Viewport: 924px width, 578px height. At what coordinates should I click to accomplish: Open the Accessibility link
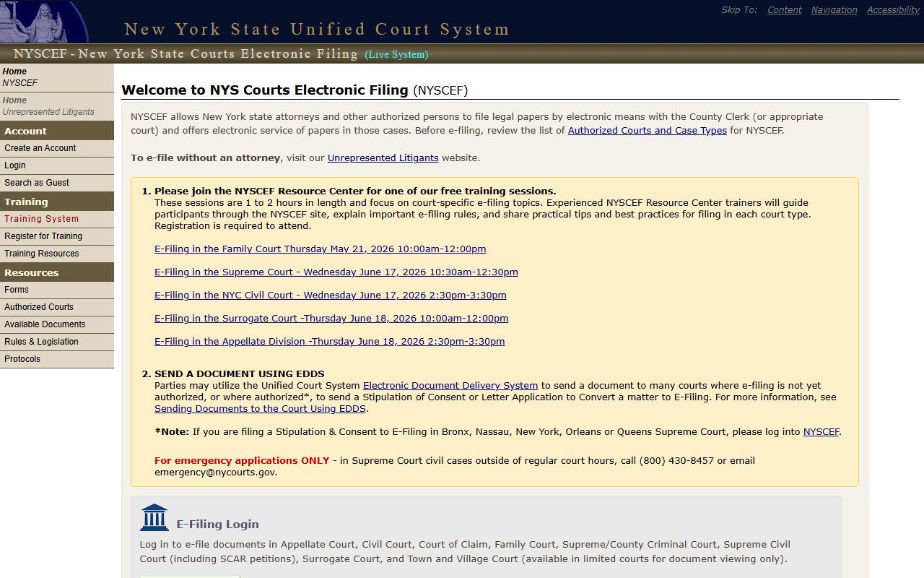pos(893,10)
